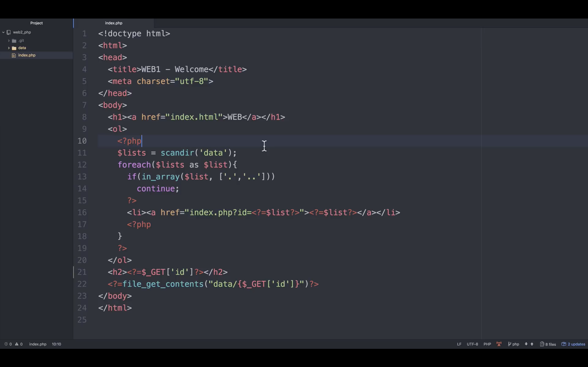Screen dimensions: 588x367
Task: Switch to the index.php editor tab
Action: click(113, 23)
